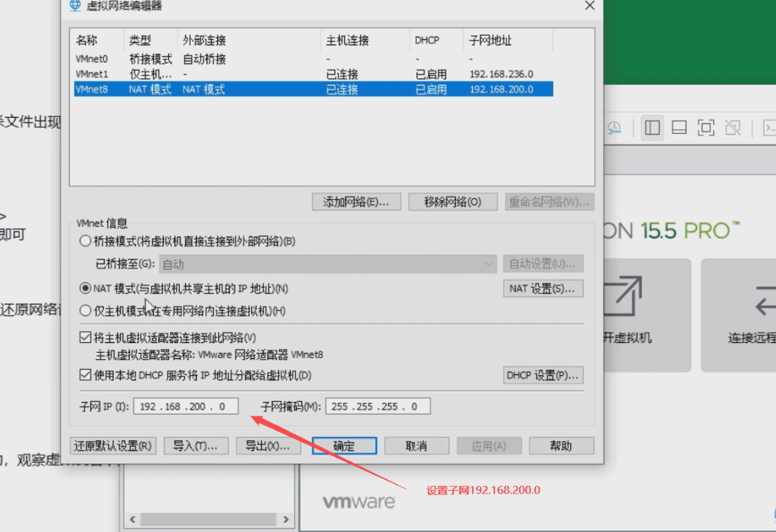
Task: Click the Unity mode toolbar icon
Action: (732, 128)
